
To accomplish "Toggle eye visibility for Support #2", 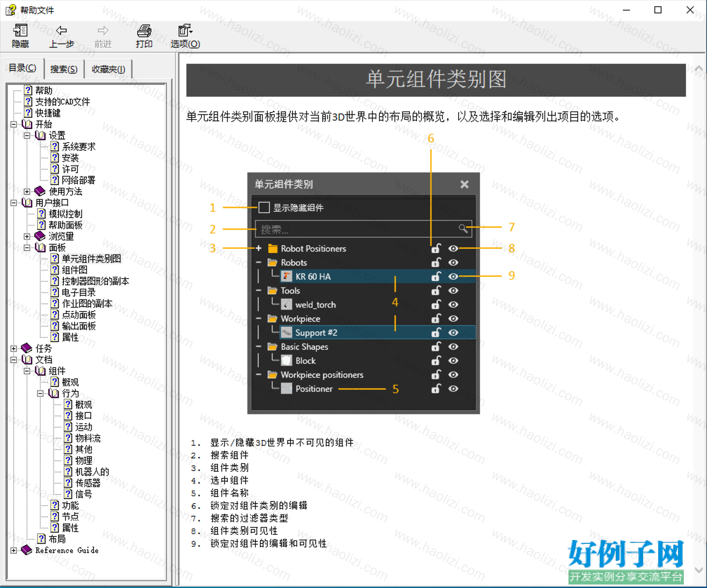I will (x=453, y=333).
